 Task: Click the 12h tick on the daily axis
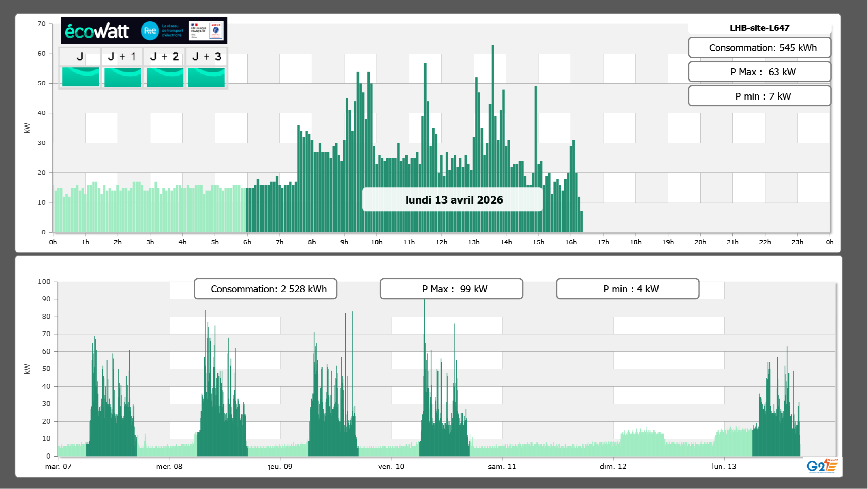click(441, 242)
